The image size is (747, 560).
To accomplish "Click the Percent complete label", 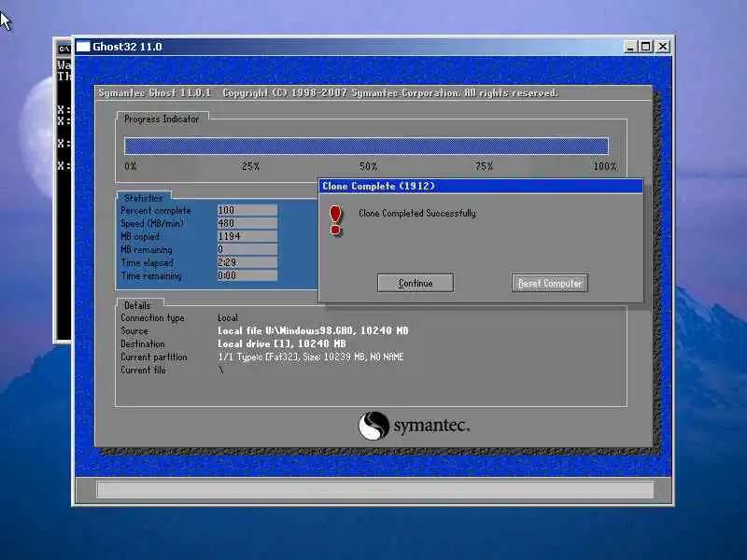I will click(156, 210).
